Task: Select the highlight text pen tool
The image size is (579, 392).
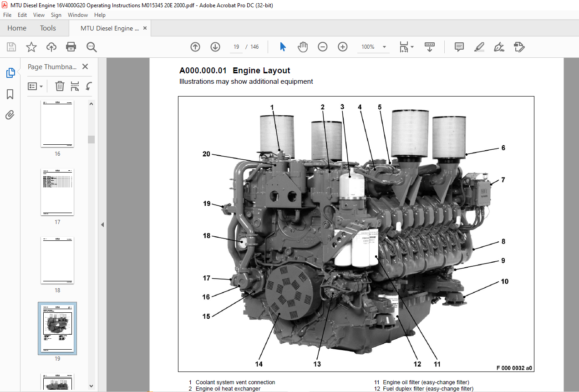Action: 479,47
